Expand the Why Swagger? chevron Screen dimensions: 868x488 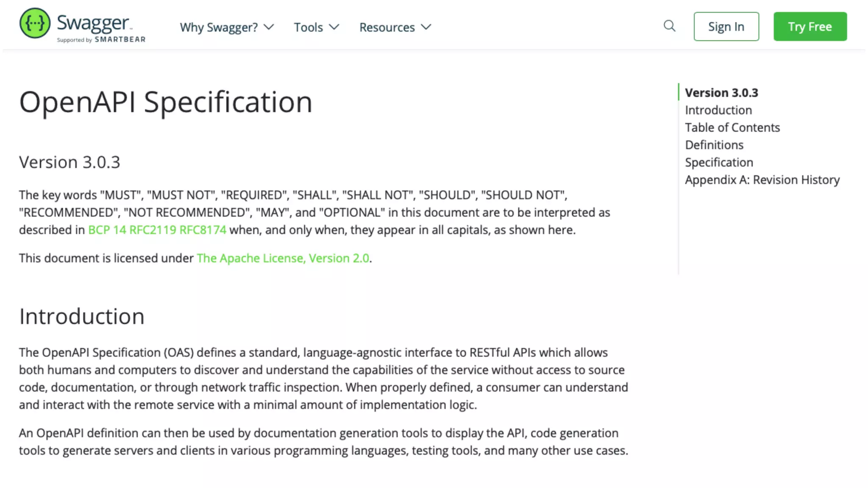tap(269, 27)
